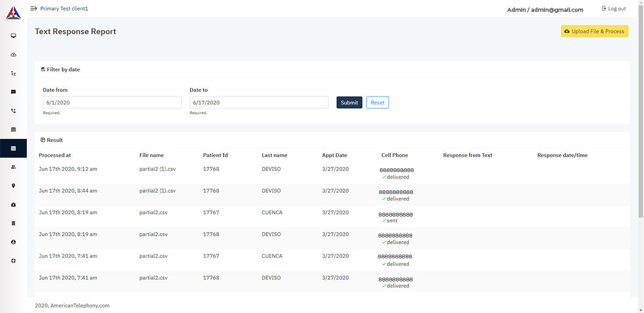Screen dimensions: 644x313
Task: Click the cloud icon in Upload button
Action: point(567,32)
